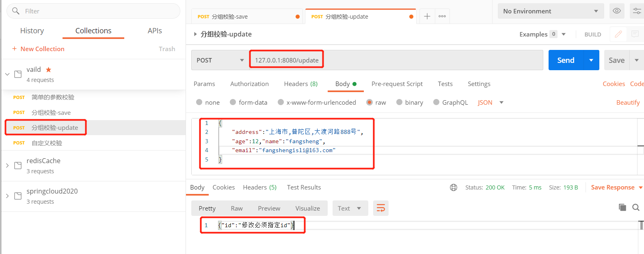
Task: Click the vaild collection folder icon
Action: pyautogui.click(x=18, y=74)
